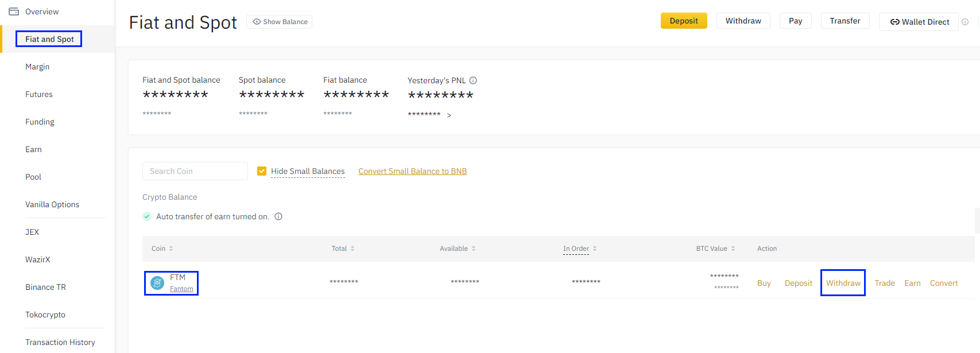Click Withdraw in the FTM row
The image size is (980, 353).
[843, 283]
